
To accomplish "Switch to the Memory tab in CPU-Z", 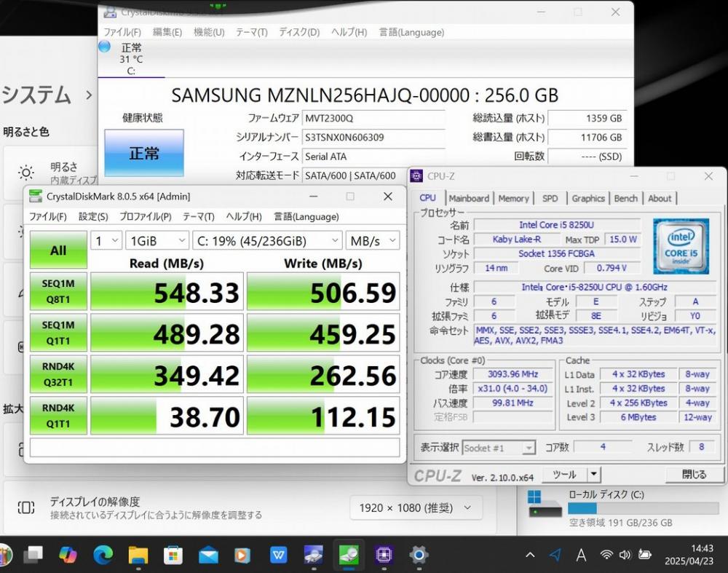I will point(513,198).
